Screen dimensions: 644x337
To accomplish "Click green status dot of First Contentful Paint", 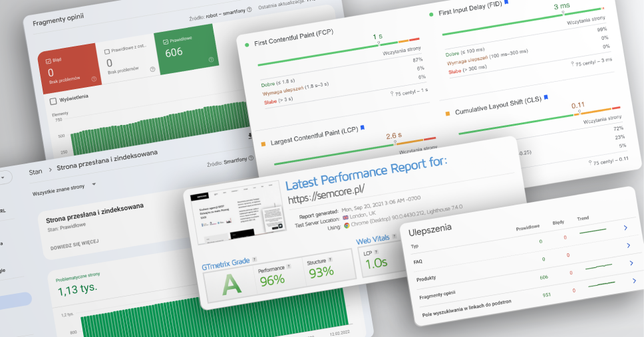I will click(x=247, y=45).
